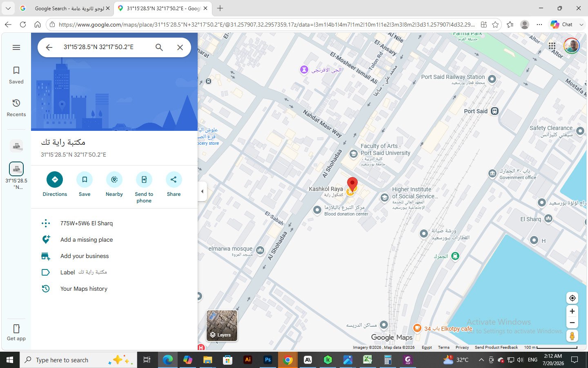Open File Explorer from the taskbar
This screenshot has width=588, height=368.
coord(208,360)
